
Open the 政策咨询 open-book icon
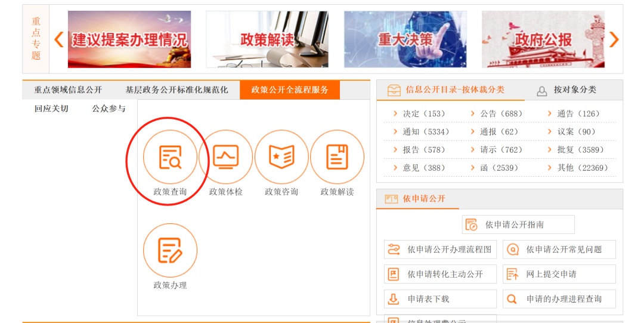281,157
